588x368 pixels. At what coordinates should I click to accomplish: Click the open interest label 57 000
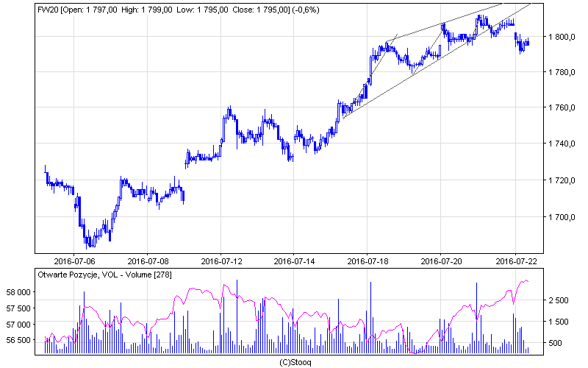point(19,325)
